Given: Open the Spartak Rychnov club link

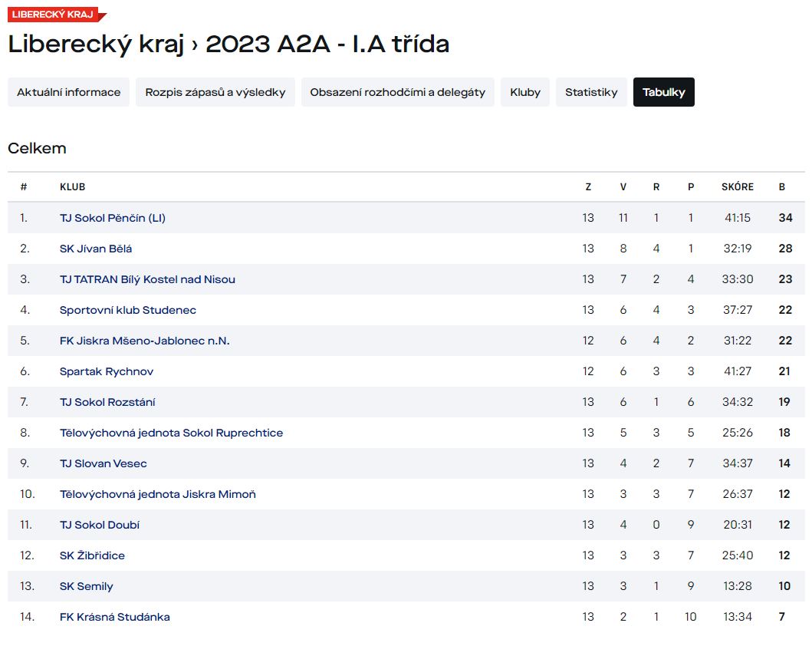Looking at the screenshot, I should point(107,371).
